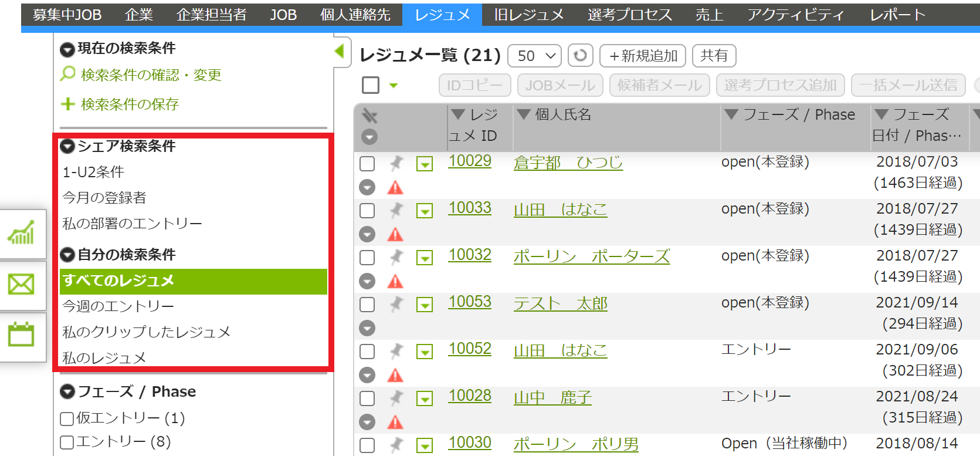Viewport: 980px width, 456px height.
Task: Collapse the 自分の検索条件 section
Action: 67,255
